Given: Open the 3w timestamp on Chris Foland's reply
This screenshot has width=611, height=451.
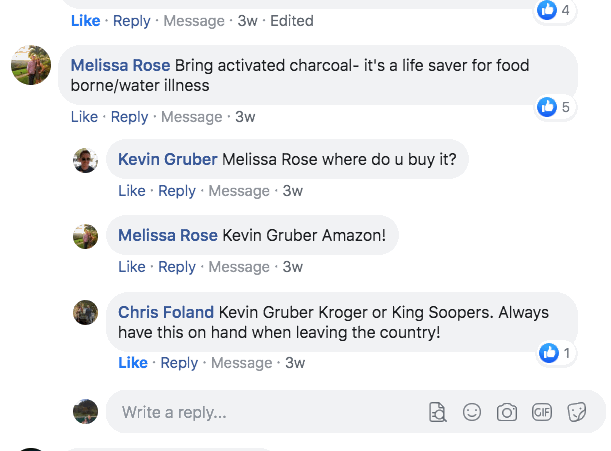Looking at the screenshot, I should tap(294, 363).
